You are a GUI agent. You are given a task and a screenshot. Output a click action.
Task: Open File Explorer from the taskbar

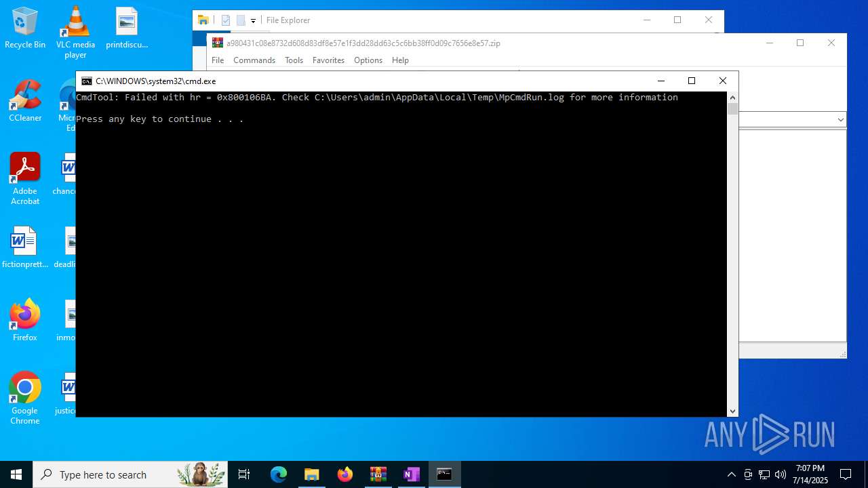click(x=311, y=474)
